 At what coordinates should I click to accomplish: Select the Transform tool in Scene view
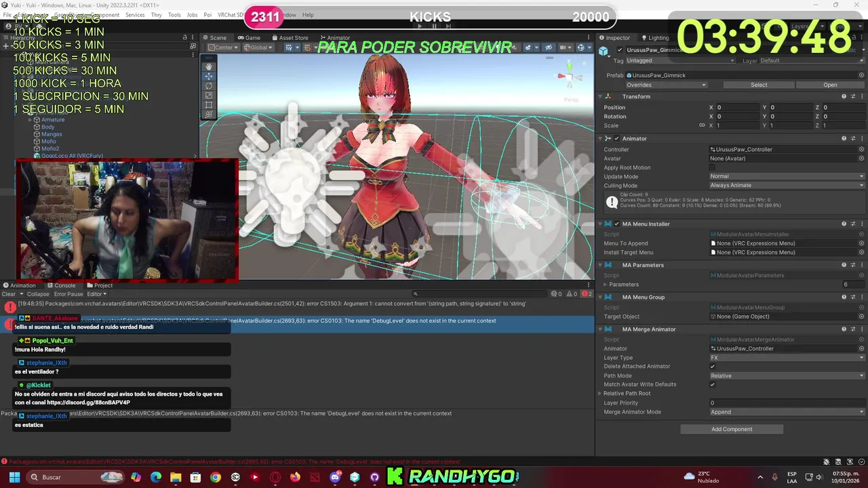pos(209,115)
